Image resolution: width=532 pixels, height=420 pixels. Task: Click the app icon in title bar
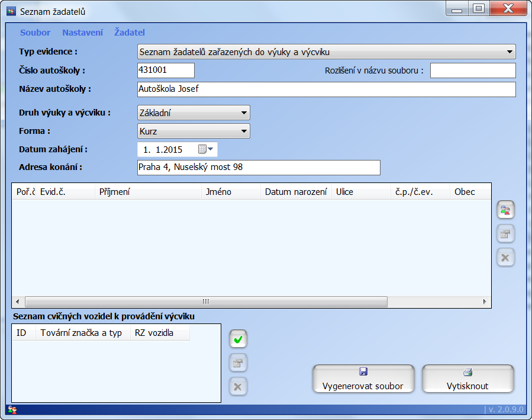pyautogui.click(x=11, y=11)
